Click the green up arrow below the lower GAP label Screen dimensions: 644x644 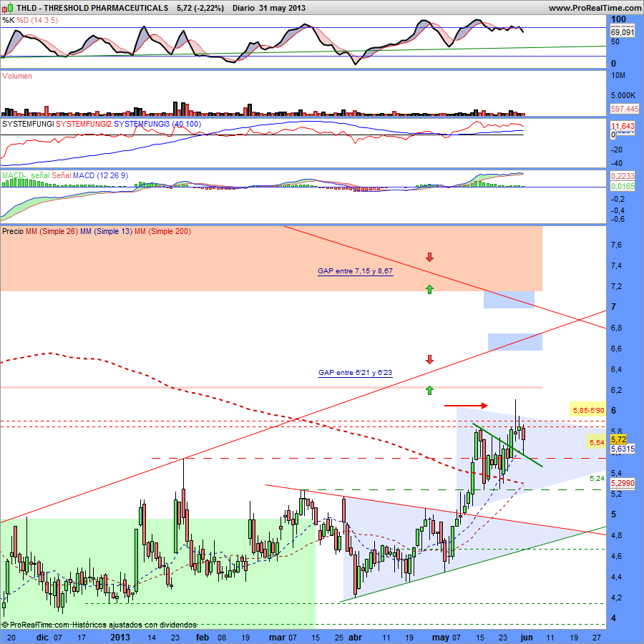(429, 390)
